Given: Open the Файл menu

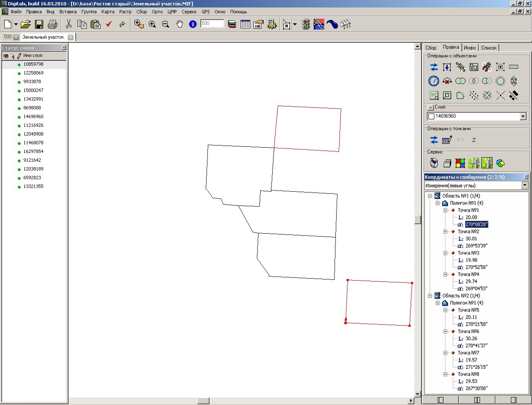Looking at the screenshot, I should point(16,12).
